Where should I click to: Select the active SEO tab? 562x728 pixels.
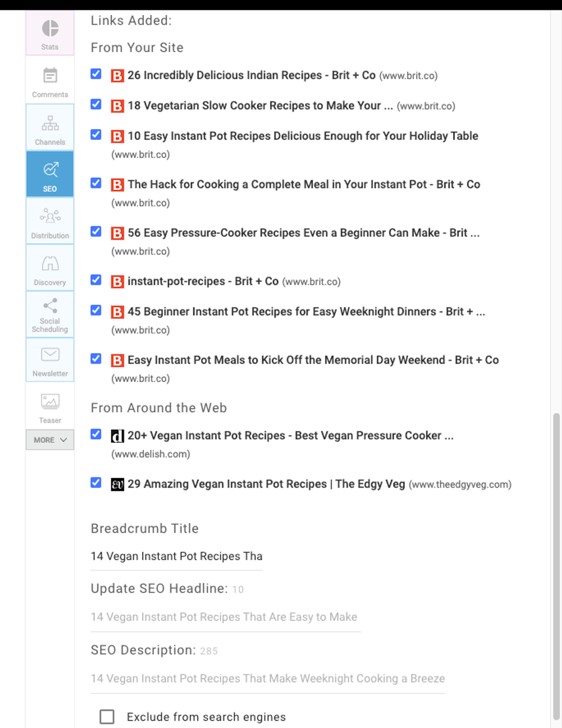coord(50,175)
